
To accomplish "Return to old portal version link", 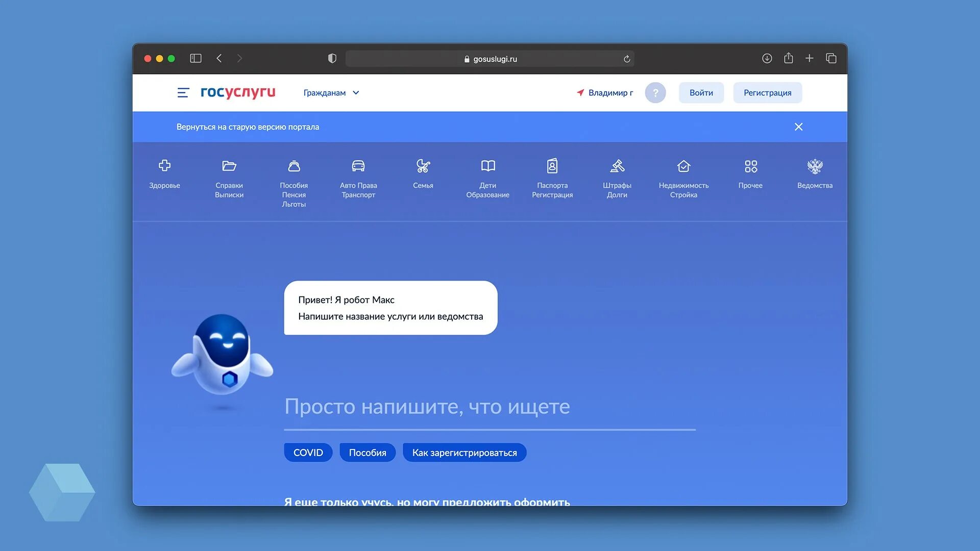I will [x=248, y=127].
